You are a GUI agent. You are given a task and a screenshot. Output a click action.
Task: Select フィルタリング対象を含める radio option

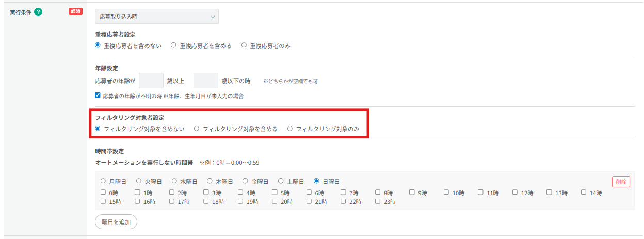(x=197, y=129)
